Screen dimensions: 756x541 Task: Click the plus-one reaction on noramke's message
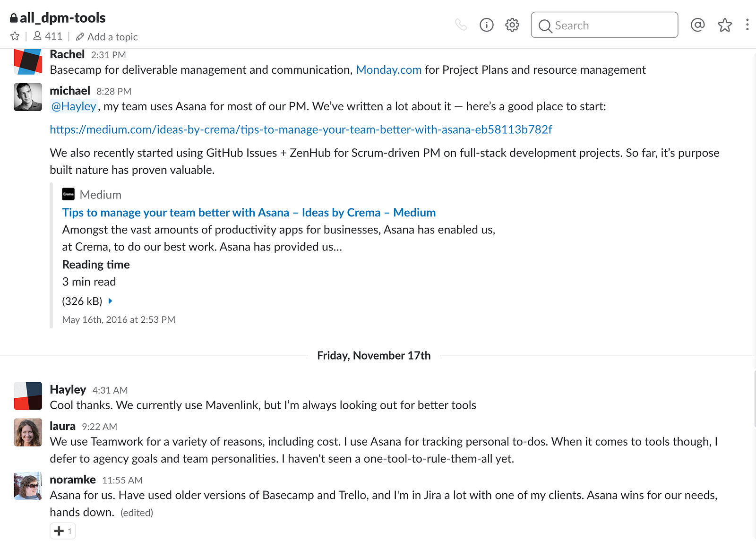click(63, 531)
